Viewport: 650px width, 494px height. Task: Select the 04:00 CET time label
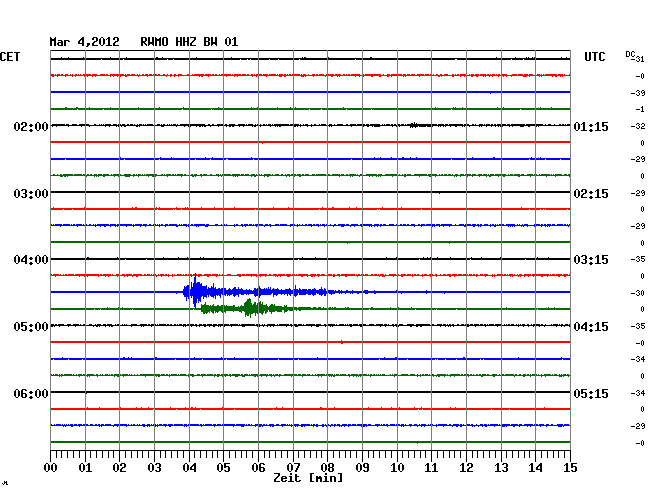click(x=31, y=260)
